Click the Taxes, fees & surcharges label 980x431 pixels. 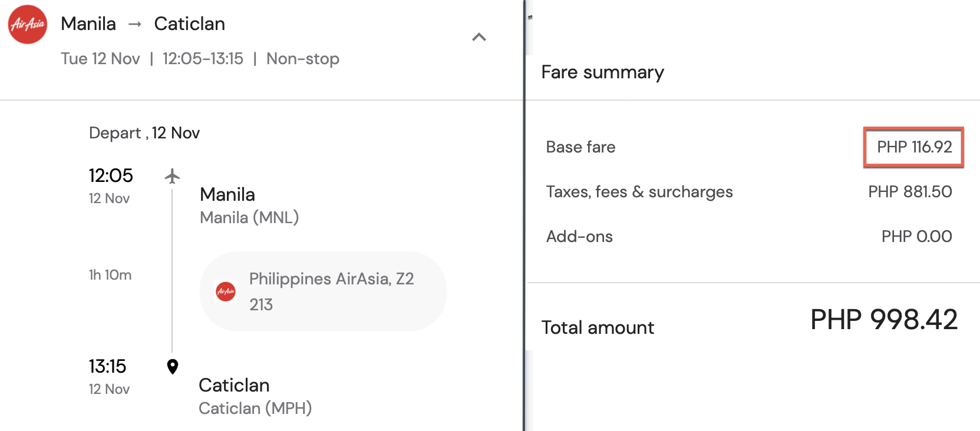coord(639,192)
